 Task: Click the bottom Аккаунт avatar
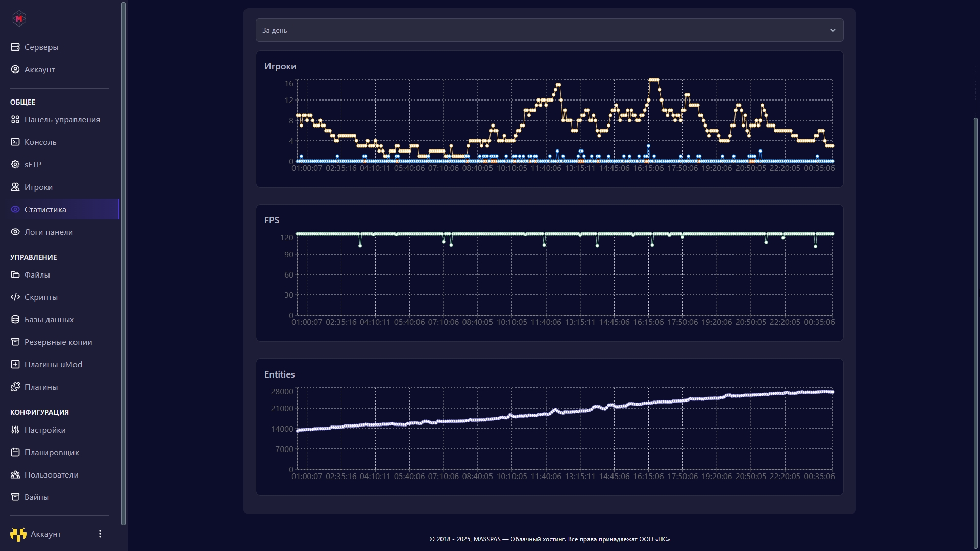(x=18, y=534)
